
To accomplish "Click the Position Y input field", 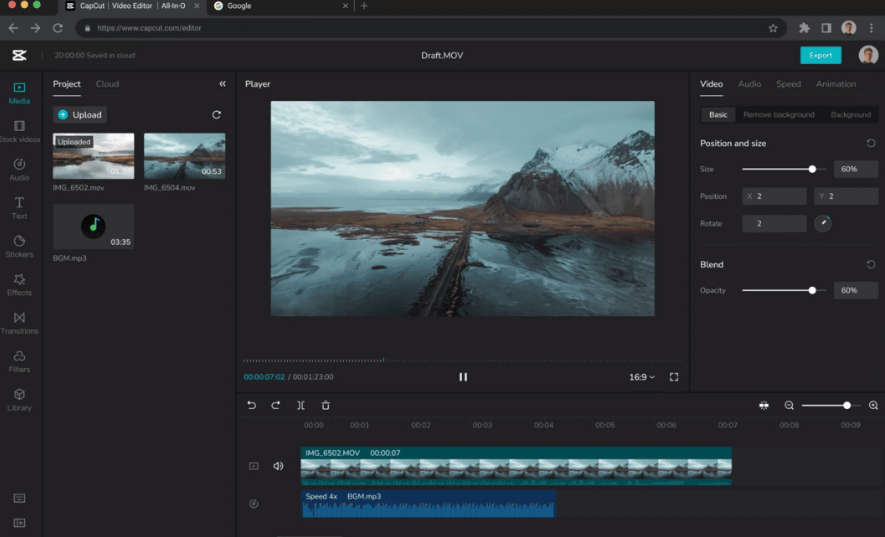I will click(x=845, y=196).
